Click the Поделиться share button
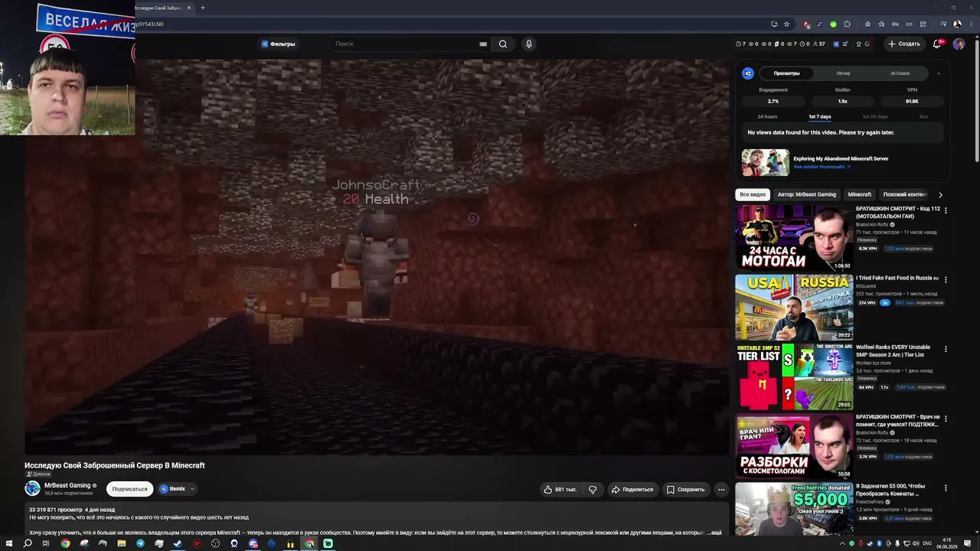 [x=632, y=490]
